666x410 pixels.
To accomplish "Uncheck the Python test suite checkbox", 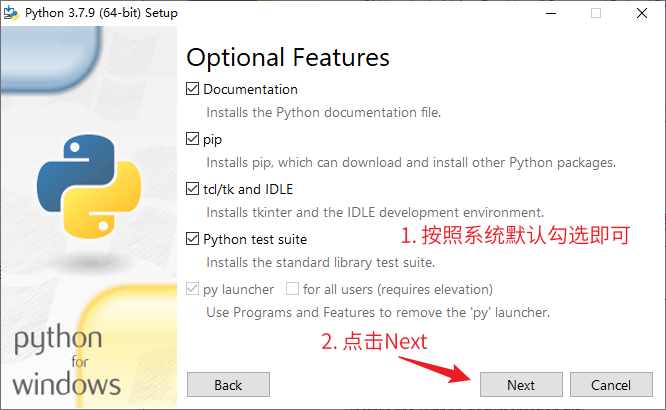I will 193,239.
